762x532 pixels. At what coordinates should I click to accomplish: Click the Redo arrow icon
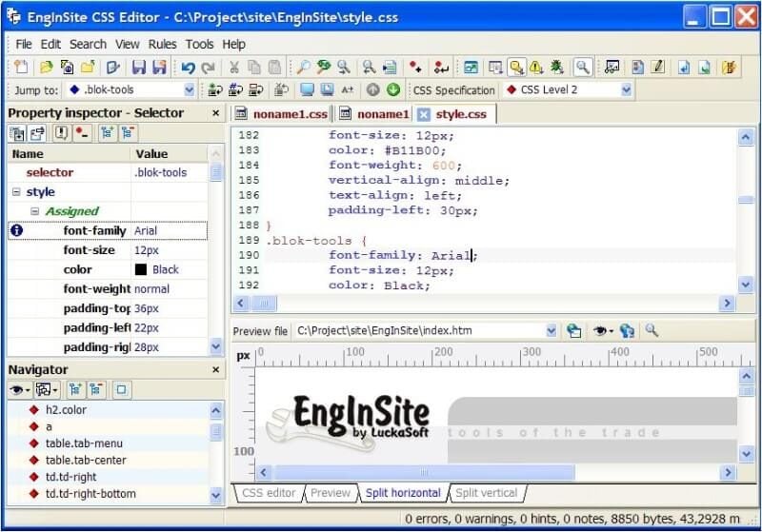(209, 67)
